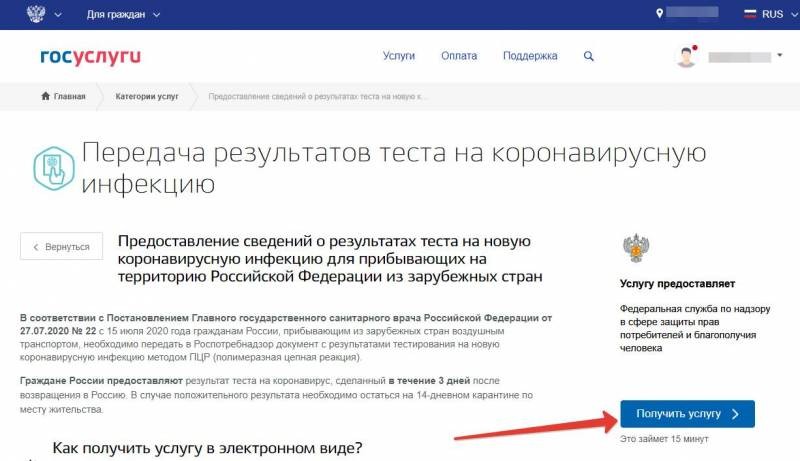Viewport: 800px width, 461px height.
Task: Click the home icon in breadcrumbs
Action: tap(45, 96)
